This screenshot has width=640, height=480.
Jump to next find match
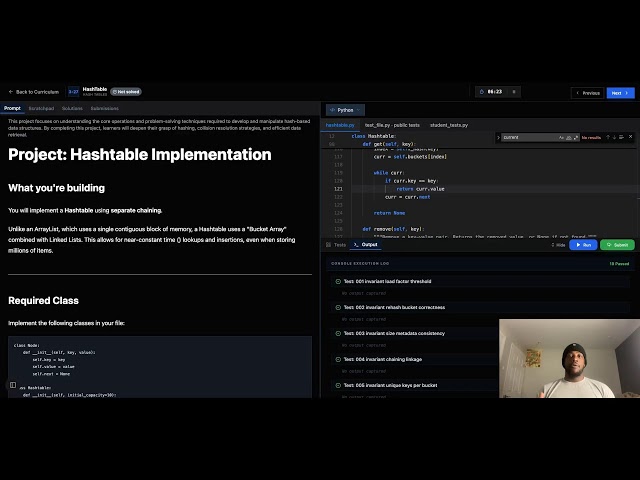pos(614,137)
